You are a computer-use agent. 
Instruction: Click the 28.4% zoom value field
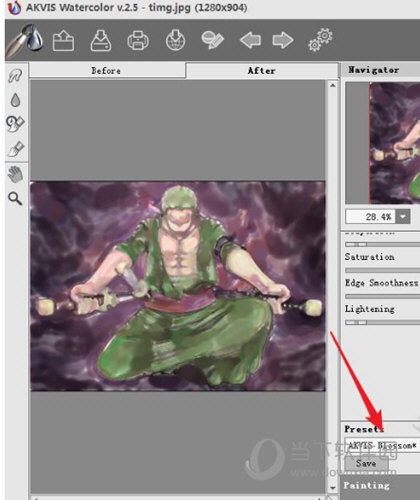(x=371, y=217)
